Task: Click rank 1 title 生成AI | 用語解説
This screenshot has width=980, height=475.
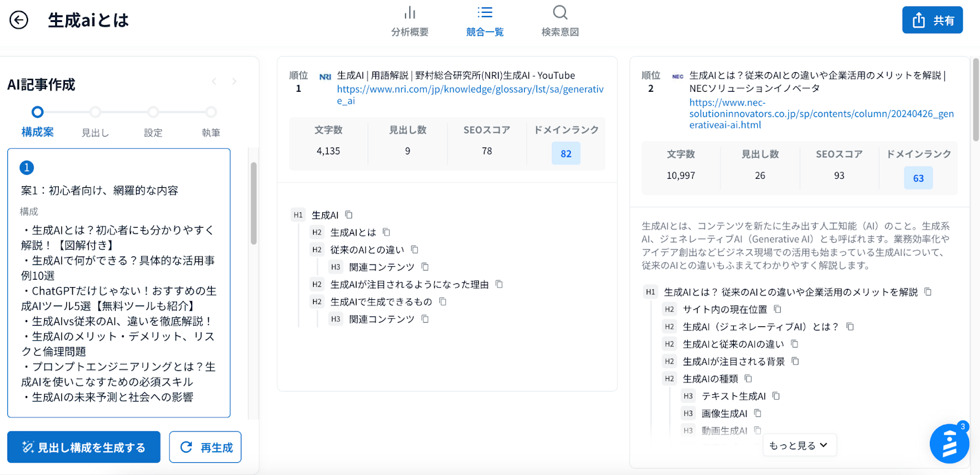Action: [456, 75]
